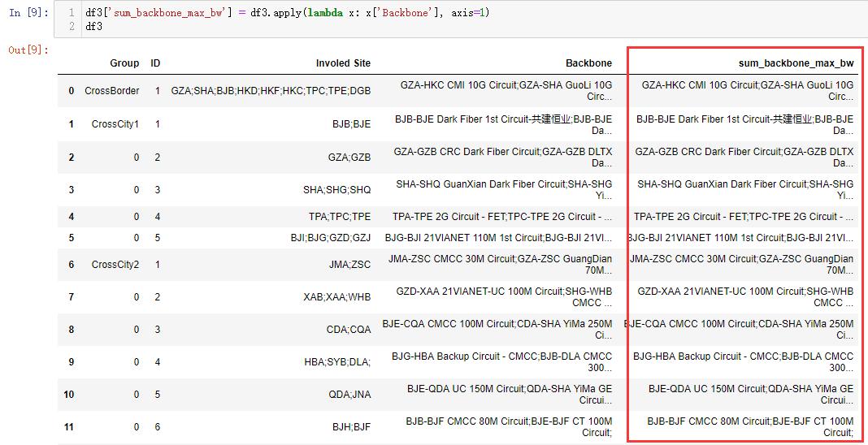Click the Out[9] output prompt

tap(28, 50)
